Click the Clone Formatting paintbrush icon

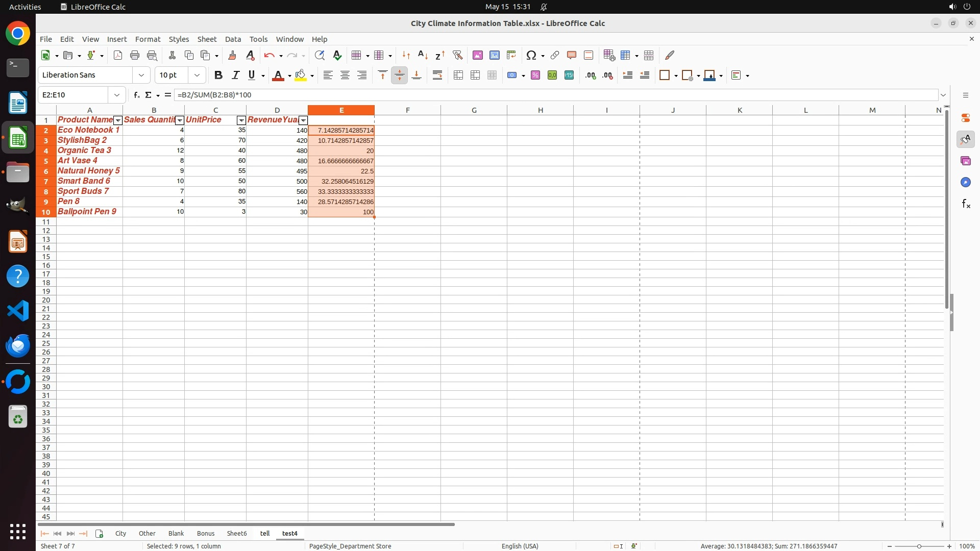coord(232,55)
